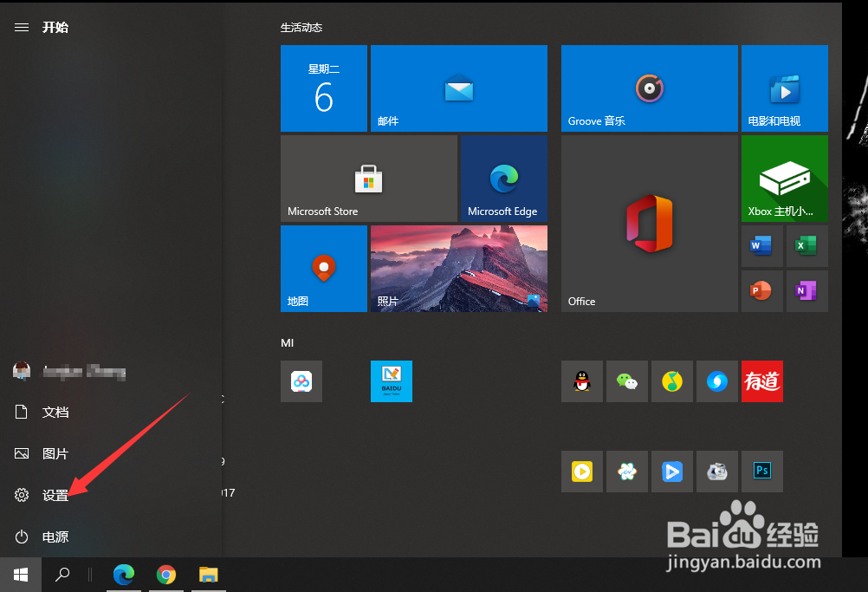Expand the 开始 hamburger menu
The image size is (868, 592).
click(22, 27)
